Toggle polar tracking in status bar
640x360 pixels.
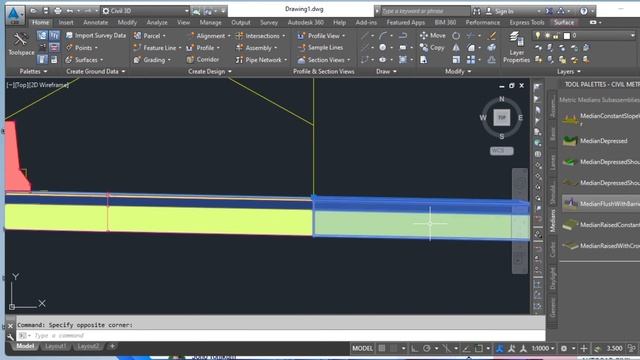coord(427,348)
